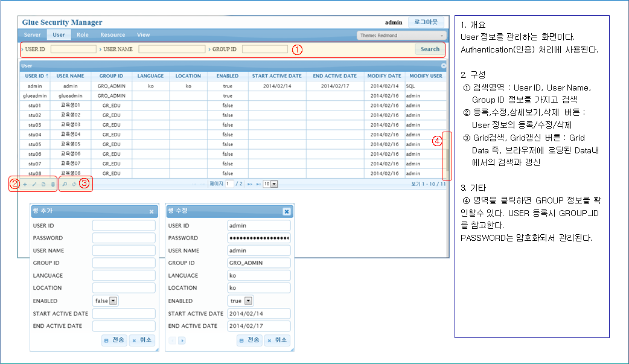The image size is (629, 364).
Task: Open the Theme: Redmond dropdown
Action: pos(401,36)
